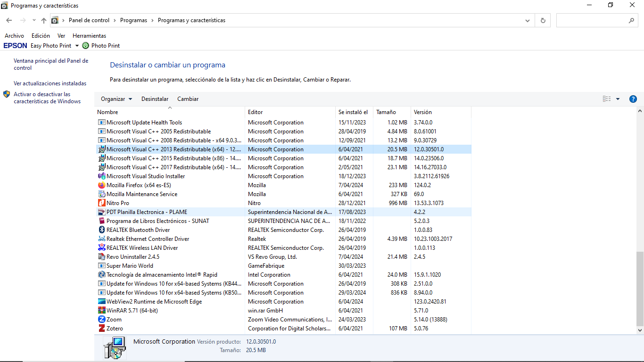Open the address bar history dropdown
Viewport: 644px width, 362px height.
[528, 21]
